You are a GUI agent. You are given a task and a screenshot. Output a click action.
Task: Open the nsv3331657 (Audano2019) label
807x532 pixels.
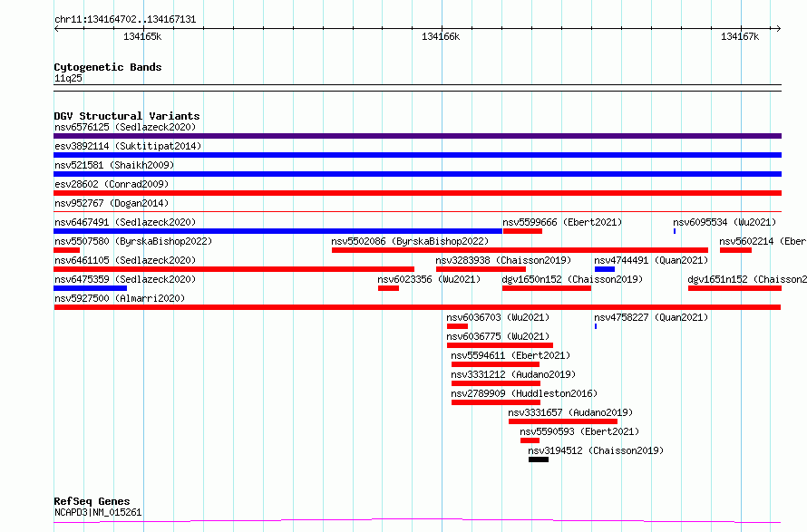click(570, 412)
